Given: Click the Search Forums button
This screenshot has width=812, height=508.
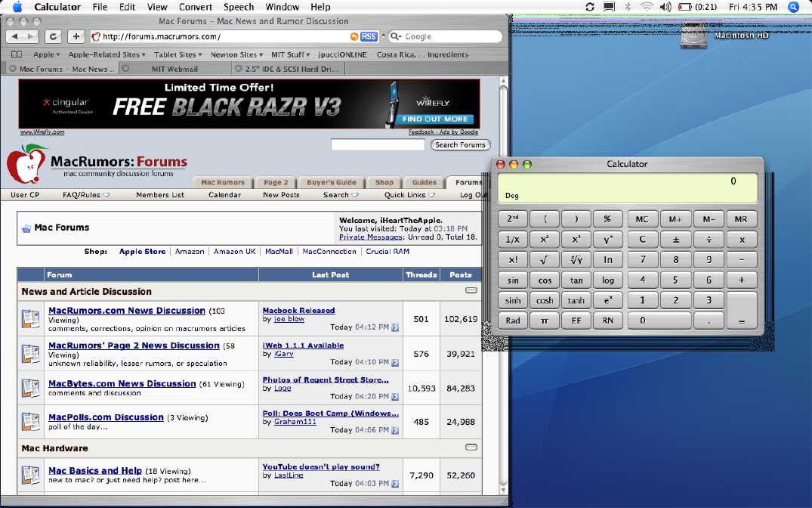Looking at the screenshot, I should (460, 145).
